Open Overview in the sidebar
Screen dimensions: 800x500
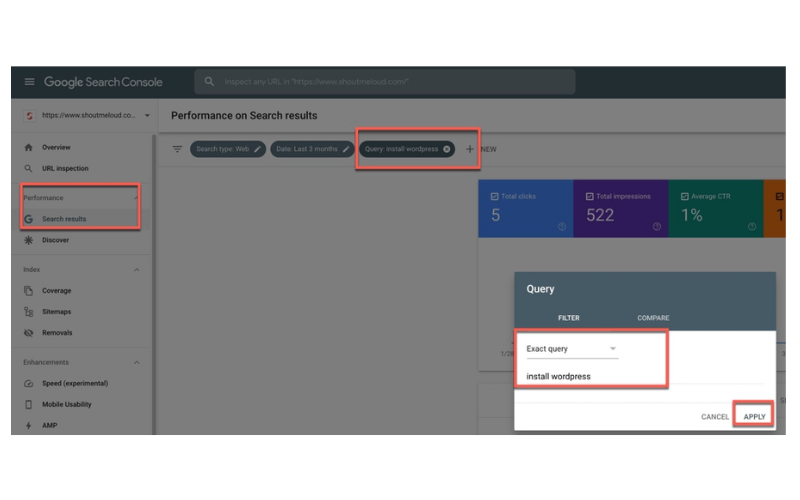click(56, 147)
